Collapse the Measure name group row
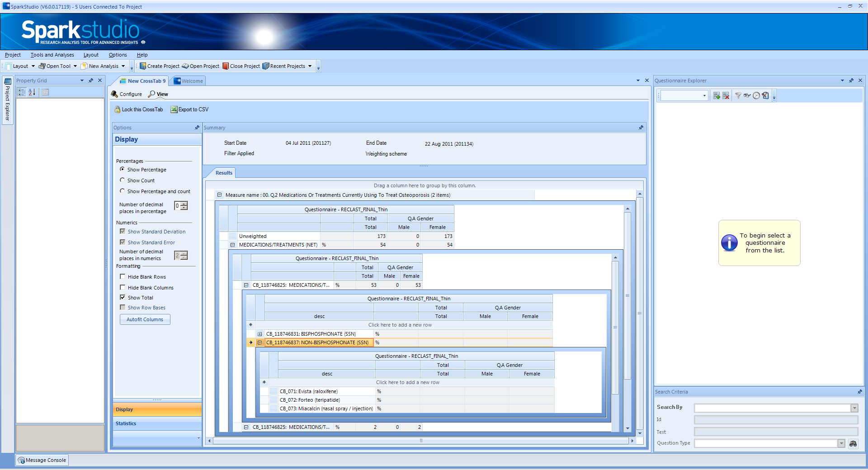This screenshot has height=470, width=868. [x=219, y=195]
